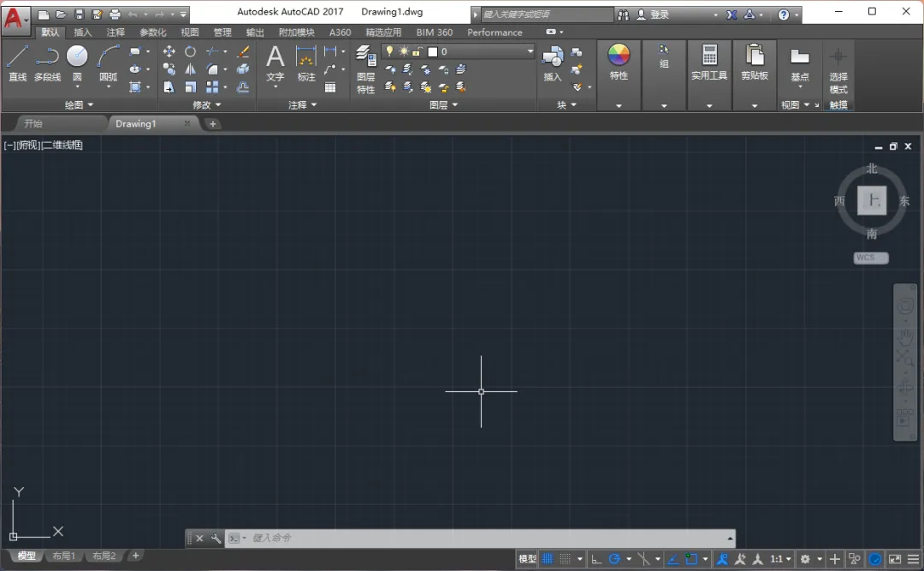Open the A360 ribbon tab
The width and height of the screenshot is (924, 571).
click(x=340, y=33)
